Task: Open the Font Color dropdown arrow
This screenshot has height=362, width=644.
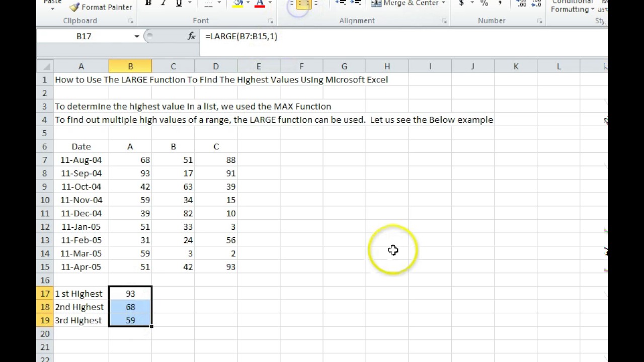Action: point(270,4)
